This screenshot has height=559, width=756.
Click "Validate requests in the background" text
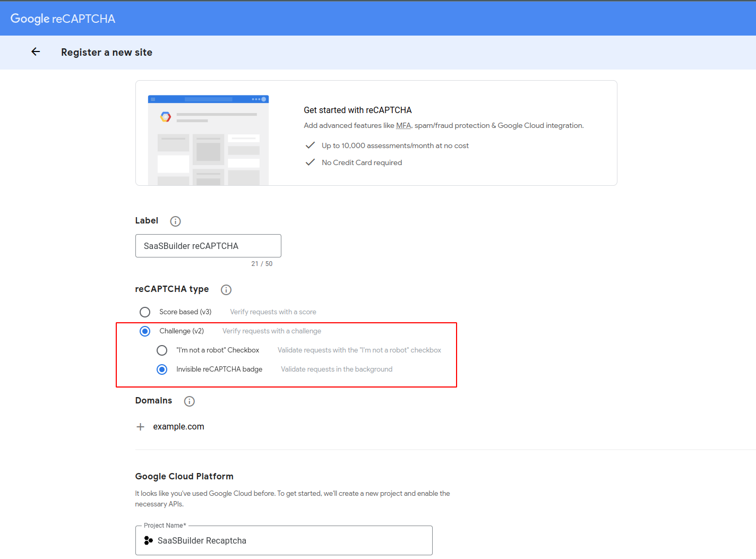point(337,369)
